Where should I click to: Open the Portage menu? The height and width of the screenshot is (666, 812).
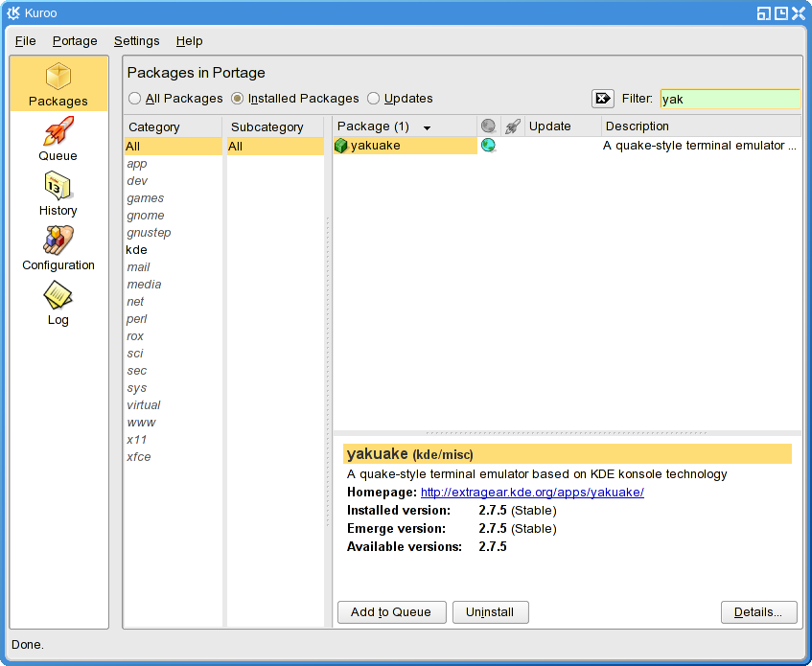[75, 41]
